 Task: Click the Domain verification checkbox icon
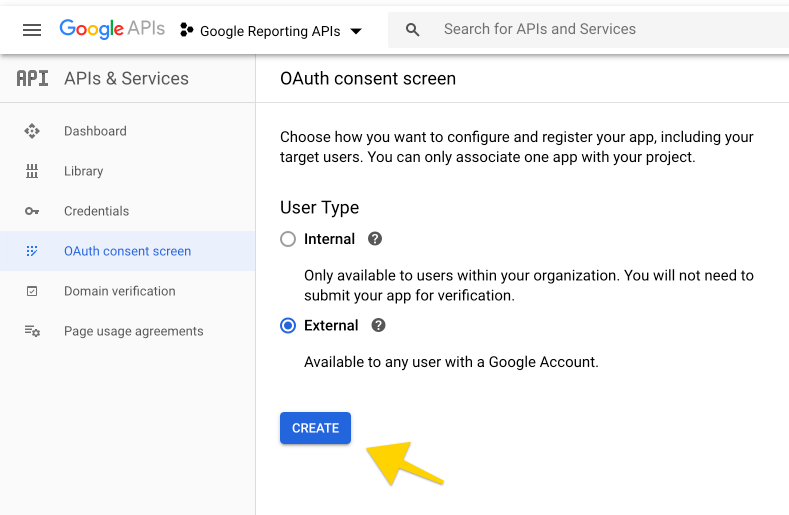pos(32,291)
